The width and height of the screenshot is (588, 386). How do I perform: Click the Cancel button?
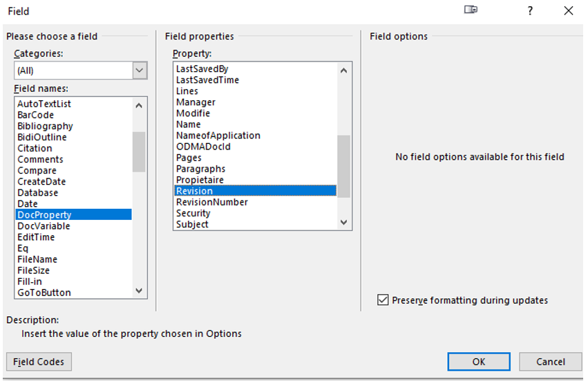tap(550, 362)
